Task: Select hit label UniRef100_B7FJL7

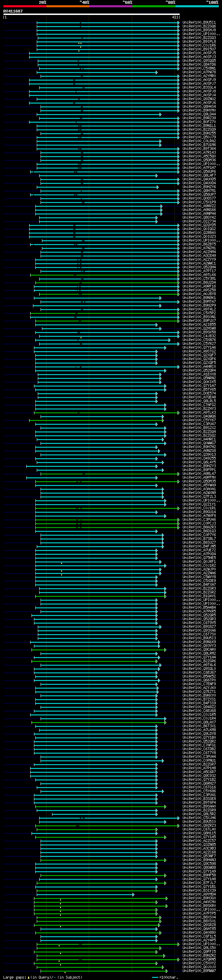Action: coord(199,883)
